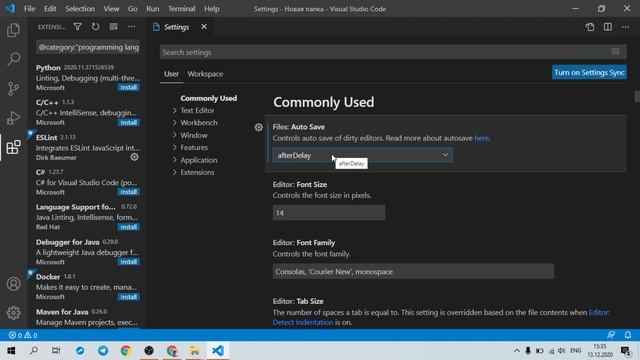This screenshot has width=640, height=360.
Task: Open notifications bell in status bar
Action: 628,335
